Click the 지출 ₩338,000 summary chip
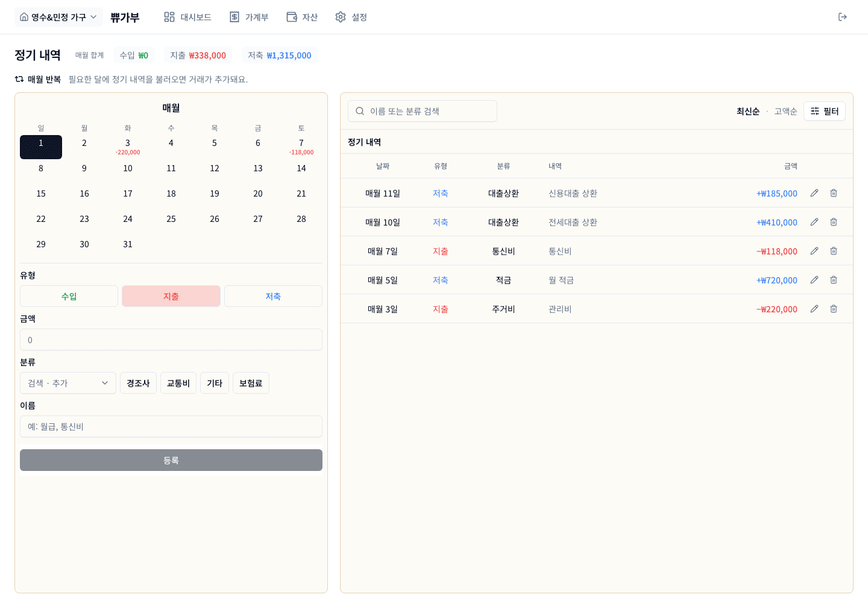 198,55
